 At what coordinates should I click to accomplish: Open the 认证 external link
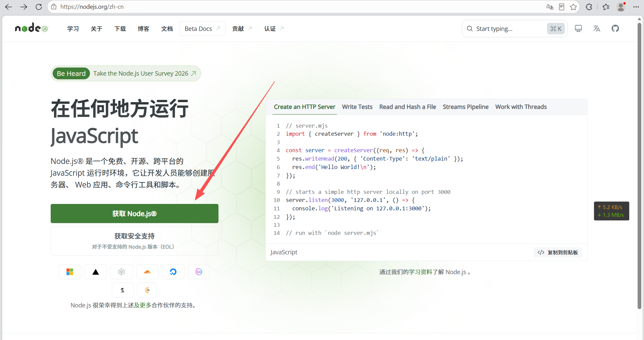(x=274, y=29)
